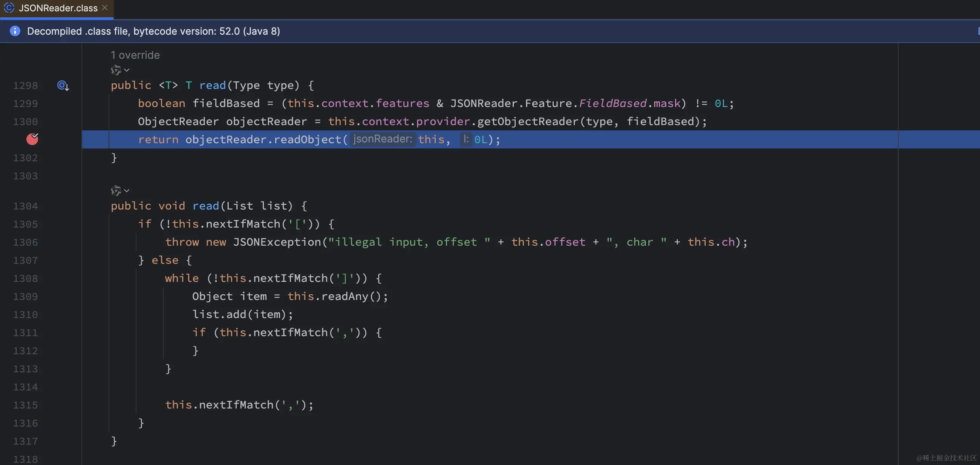Image resolution: width=980 pixels, height=465 pixels.
Task: Open the '1 override' inlay link
Action: coord(135,55)
